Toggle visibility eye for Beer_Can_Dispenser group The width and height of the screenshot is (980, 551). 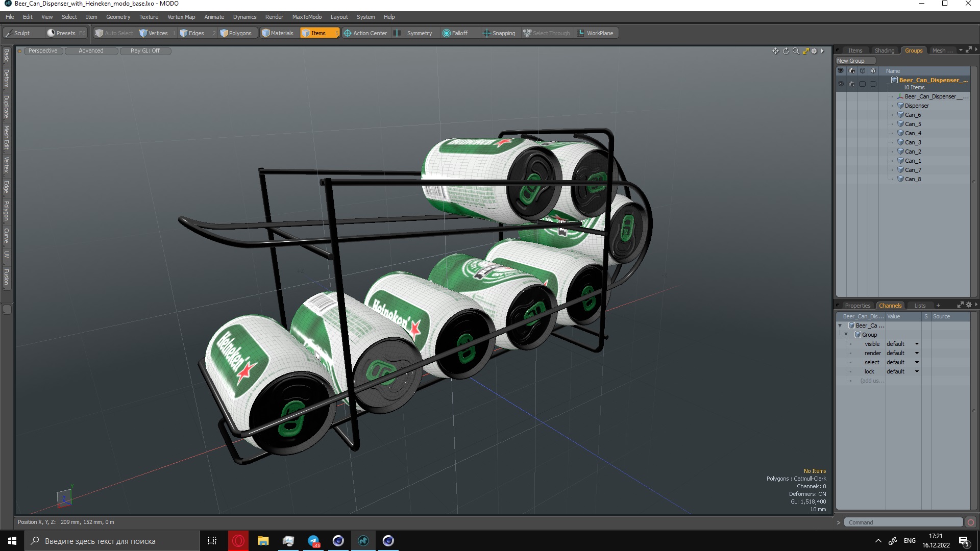841,84
